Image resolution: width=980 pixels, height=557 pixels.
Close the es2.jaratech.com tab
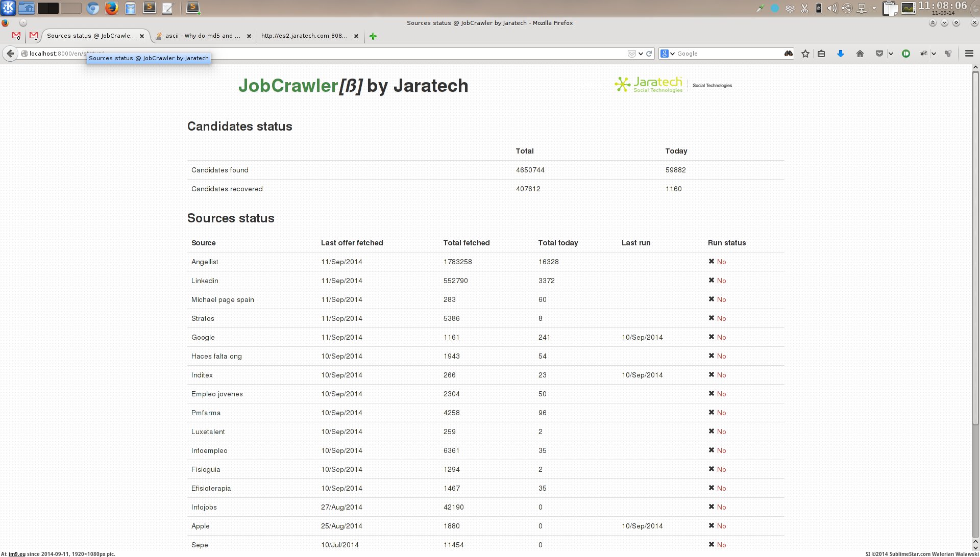pyautogui.click(x=356, y=36)
